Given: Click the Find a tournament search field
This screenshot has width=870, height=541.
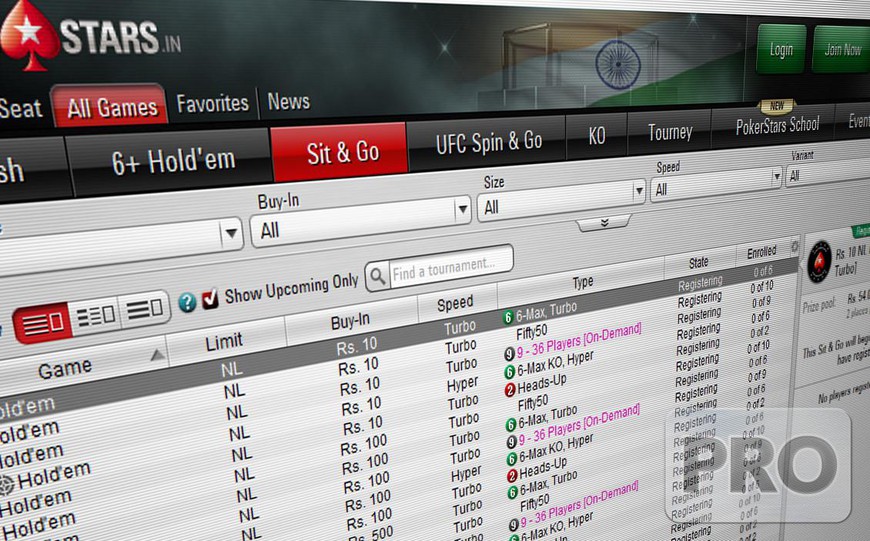Looking at the screenshot, I should pos(451,267).
